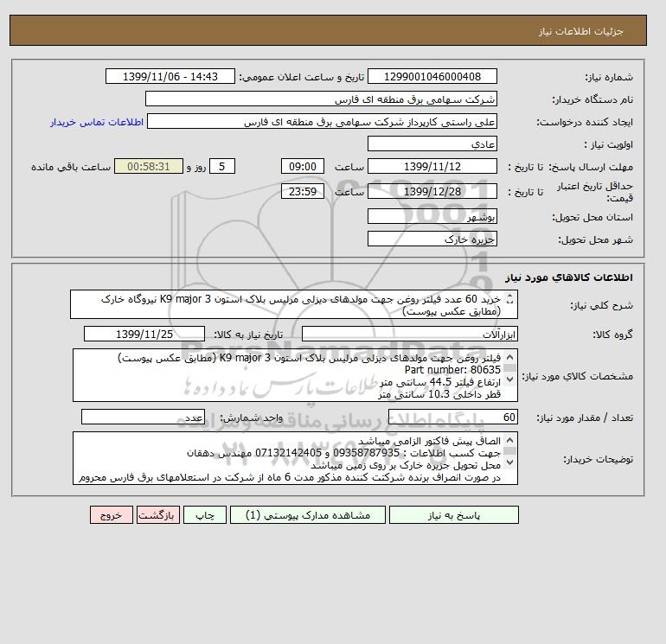Click the نام دستگاه خریدار field
Screen dimensions: 666x644
(321, 99)
